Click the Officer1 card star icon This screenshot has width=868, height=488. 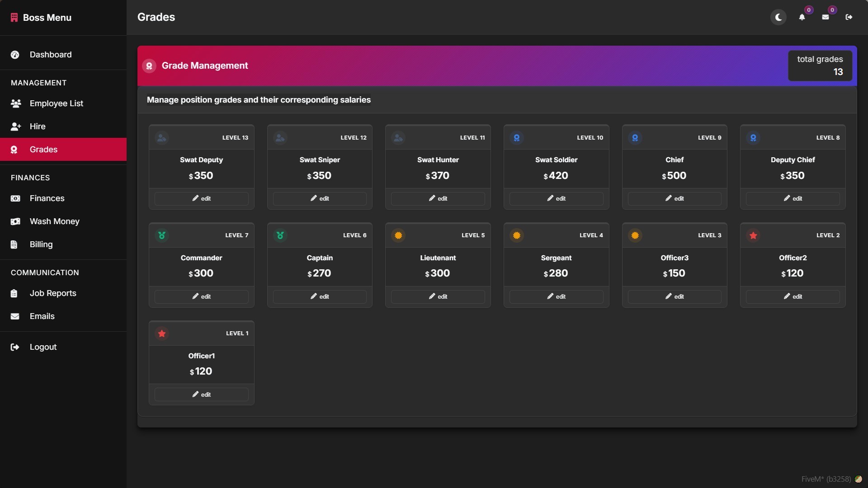coord(162,333)
